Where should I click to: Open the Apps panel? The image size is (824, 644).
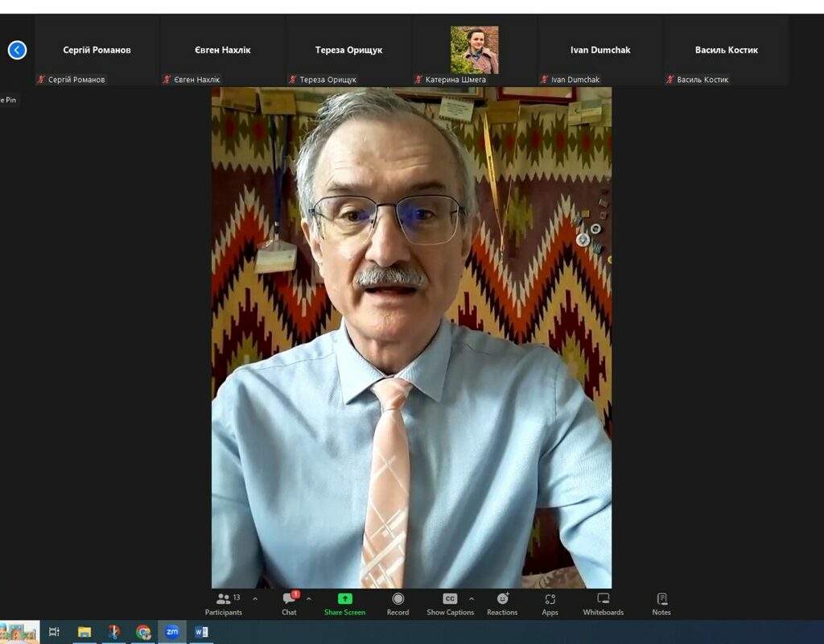pyautogui.click(x=550, y=604)
